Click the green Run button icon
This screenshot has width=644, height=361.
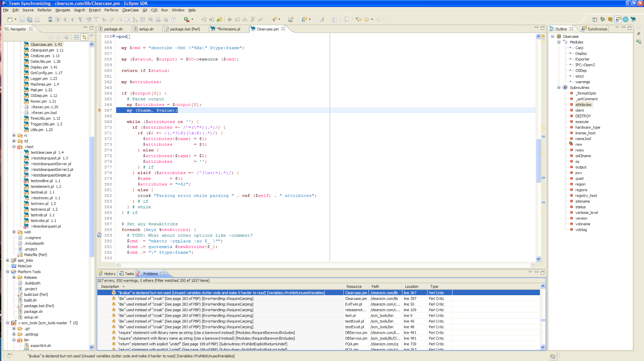point(186,19)
